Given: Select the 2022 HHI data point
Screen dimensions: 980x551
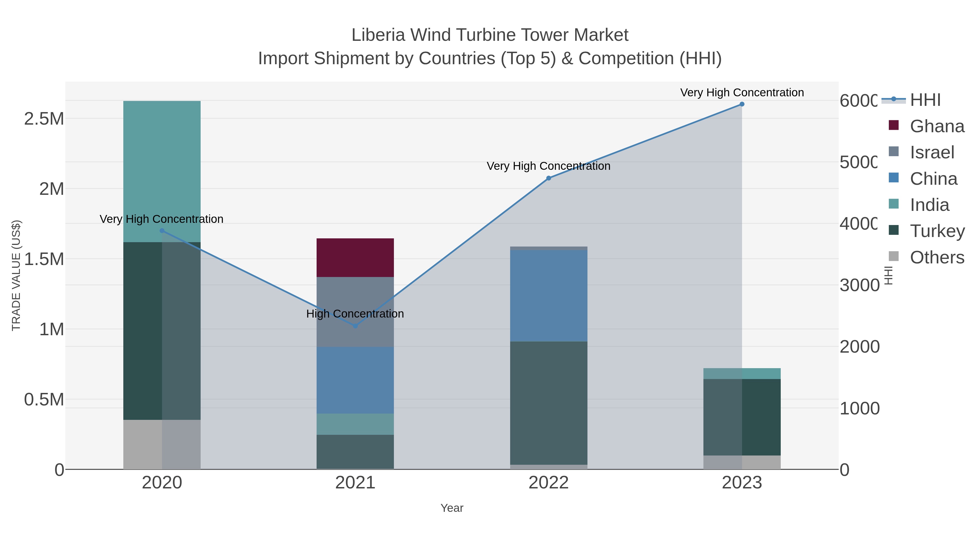Looking at the screenshot, I should click(549, 178).
